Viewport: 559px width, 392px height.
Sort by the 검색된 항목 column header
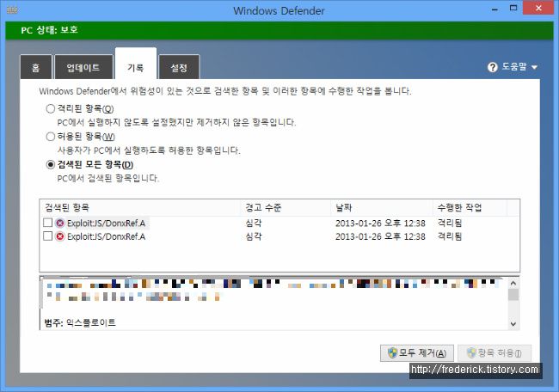click(x=140, y=207)
